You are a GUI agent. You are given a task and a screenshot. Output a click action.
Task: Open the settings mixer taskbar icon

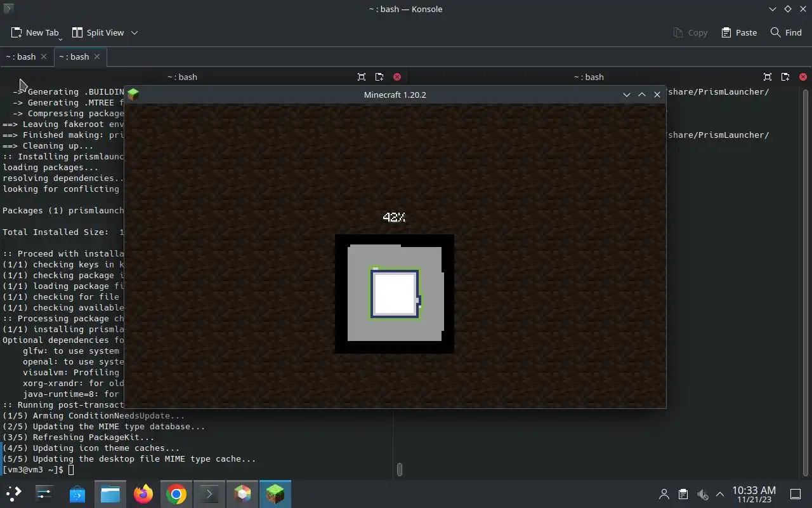[x=44, y=494]
